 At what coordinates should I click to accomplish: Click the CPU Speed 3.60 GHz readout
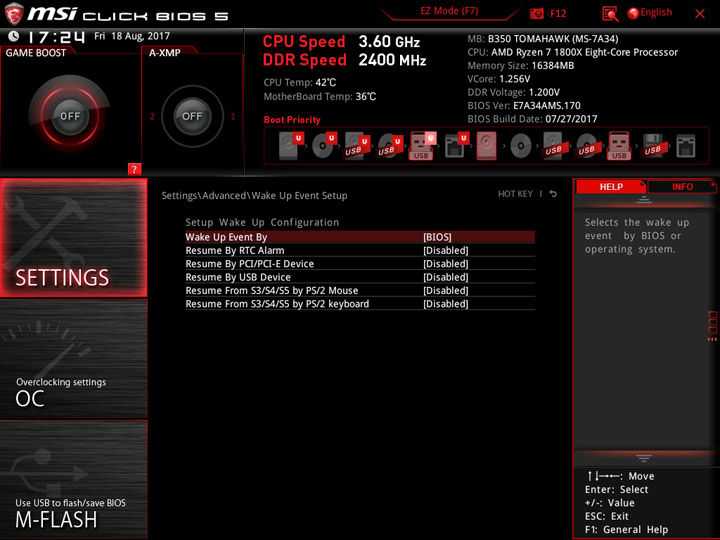click(x=341, y=42)
